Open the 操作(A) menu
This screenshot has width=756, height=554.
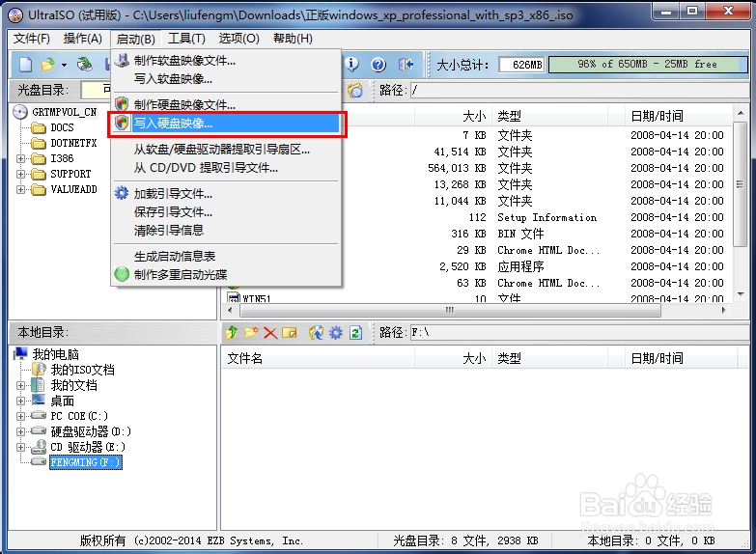coord(83,39)
